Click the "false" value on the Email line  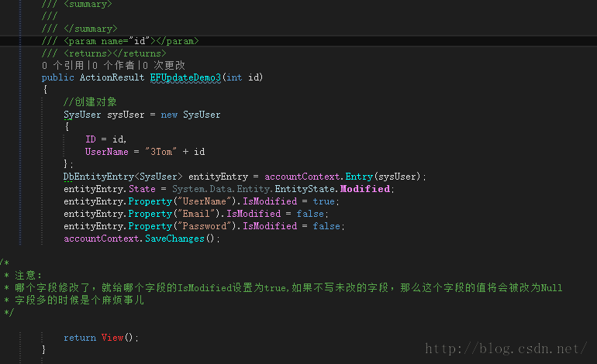310,214
